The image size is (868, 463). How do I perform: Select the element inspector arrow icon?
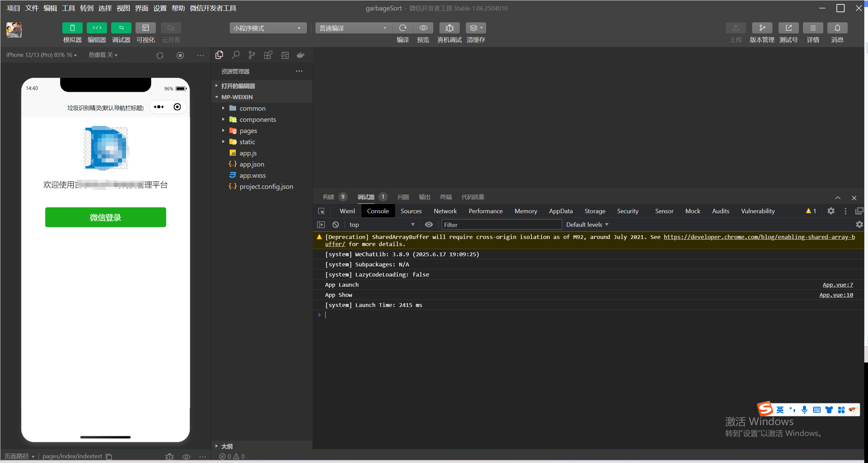[321, 211]
